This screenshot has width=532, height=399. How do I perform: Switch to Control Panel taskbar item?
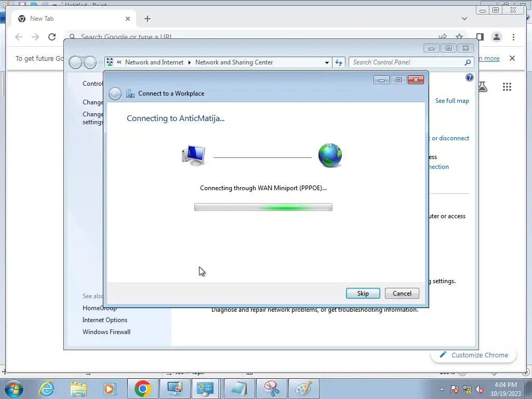[x=205, y=389]
